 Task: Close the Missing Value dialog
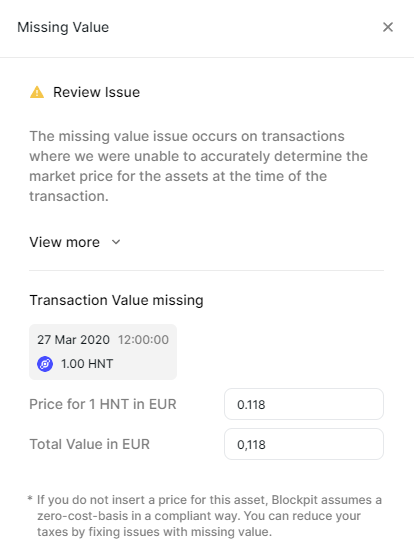point(388,27)
